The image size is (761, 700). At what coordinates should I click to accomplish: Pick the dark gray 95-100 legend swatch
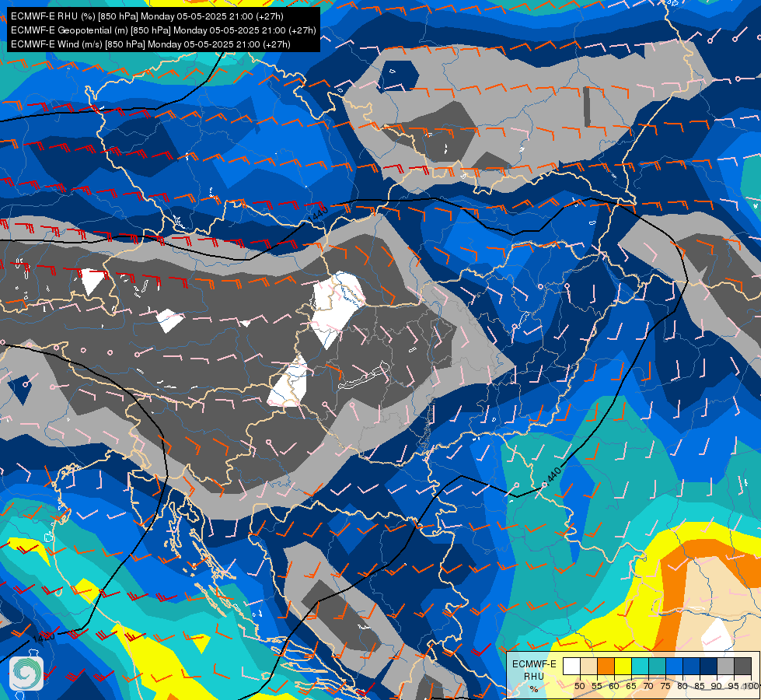pyautogui.click(x=743, y=666)
